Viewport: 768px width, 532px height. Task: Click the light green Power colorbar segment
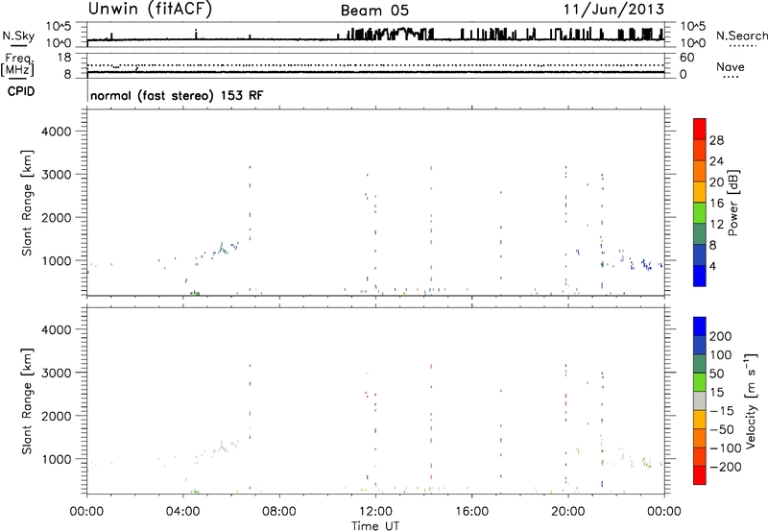(x=700, y=213)
